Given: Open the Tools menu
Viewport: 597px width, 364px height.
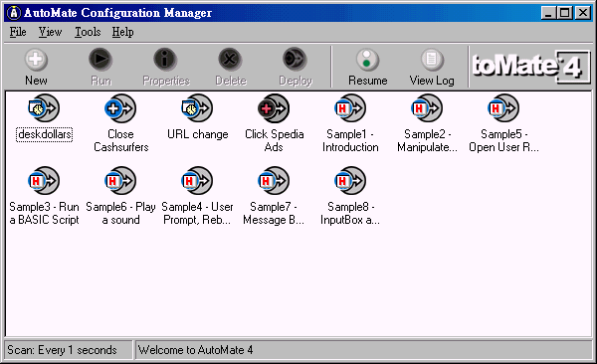Looking at the screenshot, I should click(88, 32).
